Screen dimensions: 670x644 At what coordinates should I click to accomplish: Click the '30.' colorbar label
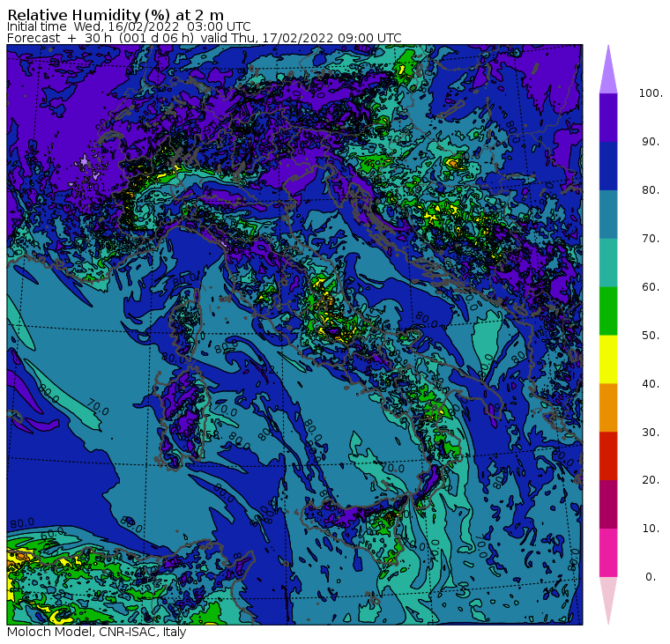[x=651, y=433]
